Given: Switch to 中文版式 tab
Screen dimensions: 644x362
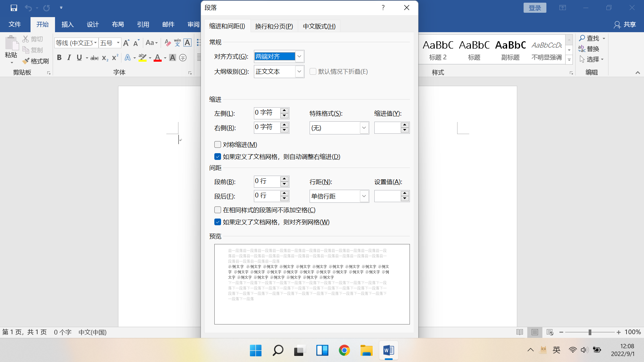Looking at the screenshot, I should pos(319,26).
